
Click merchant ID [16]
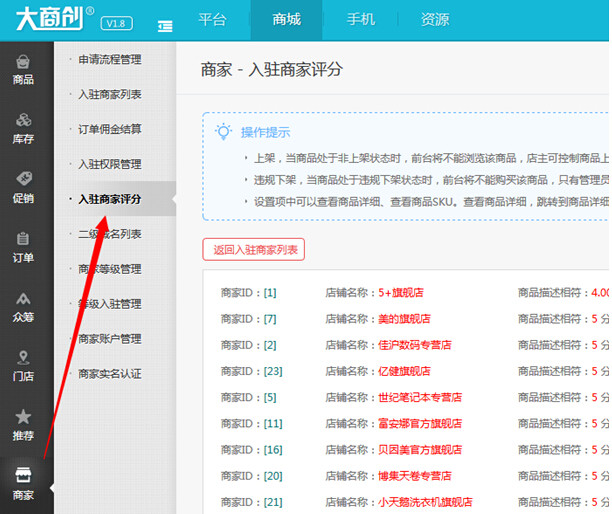click(x=273, y=450)
